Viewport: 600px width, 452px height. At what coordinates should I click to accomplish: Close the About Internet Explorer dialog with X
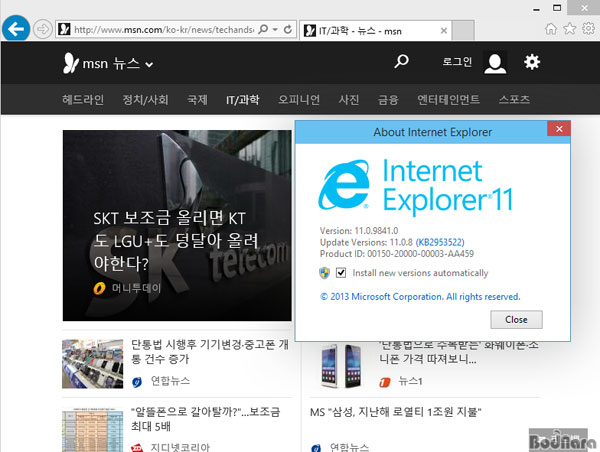(x=559, y=129)
